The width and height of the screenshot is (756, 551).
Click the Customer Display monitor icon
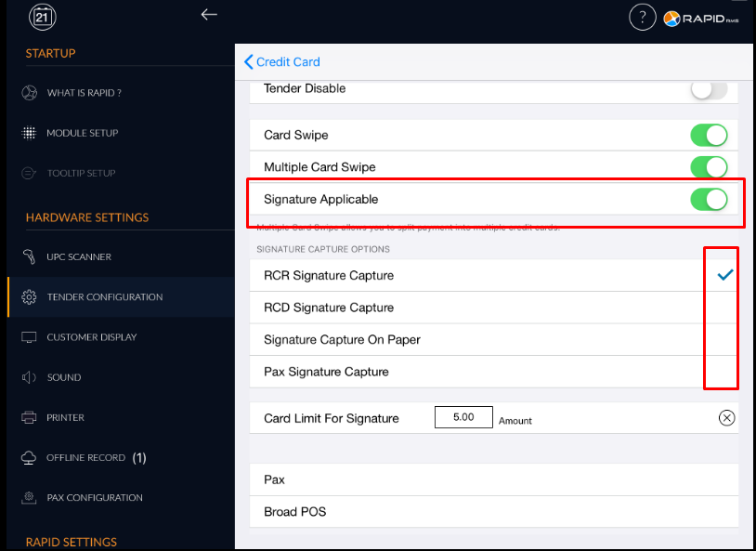click(x=29, y=337)
